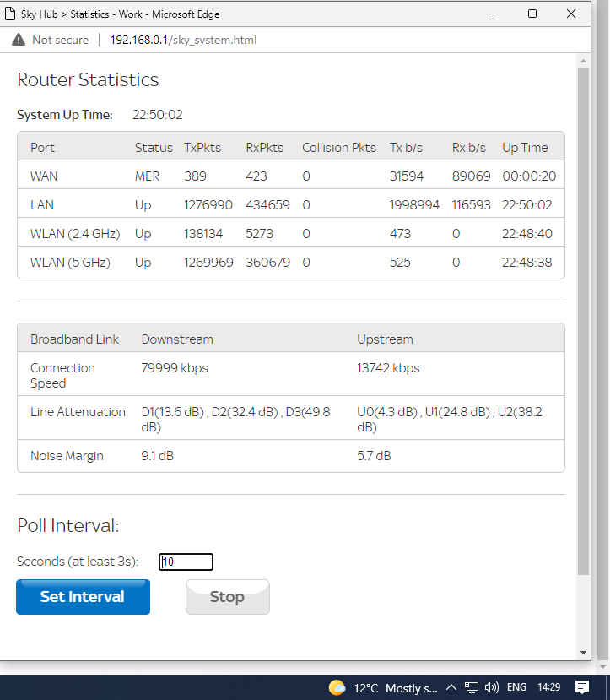This screenshot has height=700, width=610.
Task: Click the volume speaker icon
Action: click(x=492, y=687)
